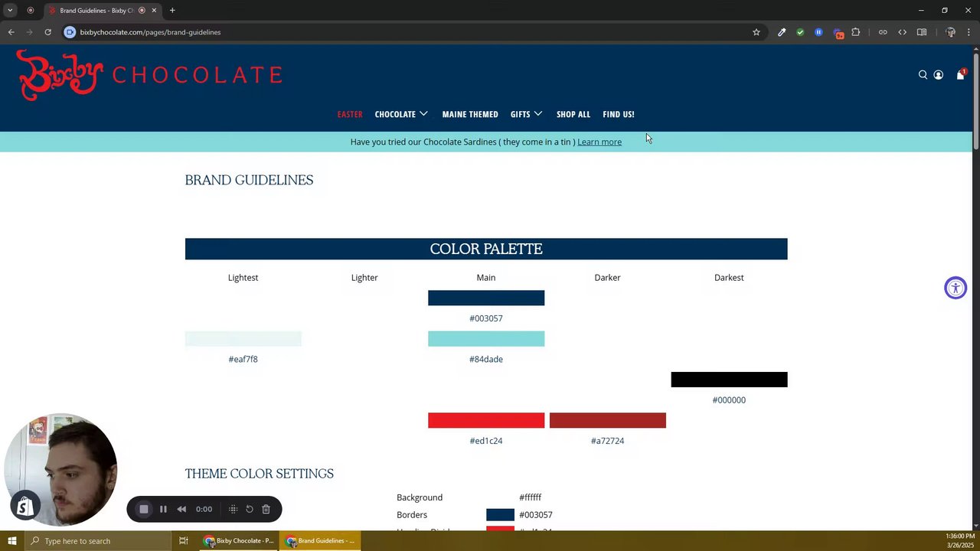The image size is (980, 551).
Task: Switch to Brand Guidelines taskbar window
Action: click(x=320, y=541)
